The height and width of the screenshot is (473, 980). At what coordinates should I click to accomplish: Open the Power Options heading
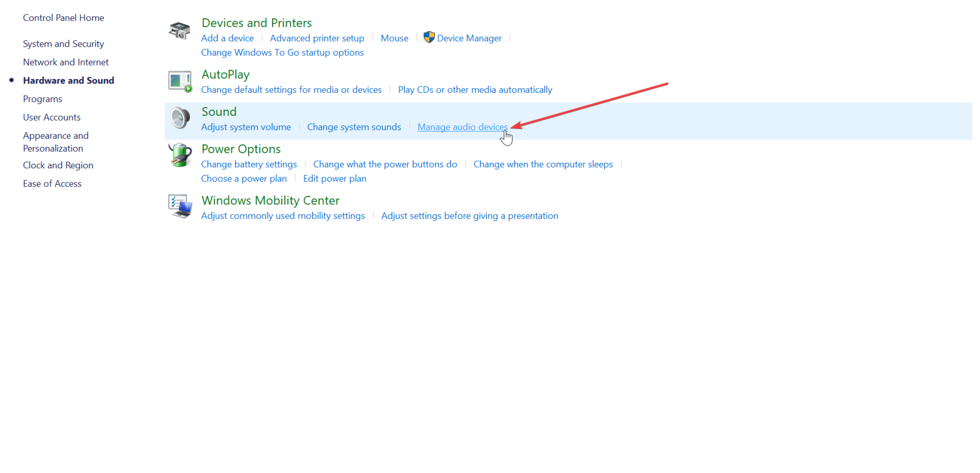pyautogui.click(x=241, y=149)
